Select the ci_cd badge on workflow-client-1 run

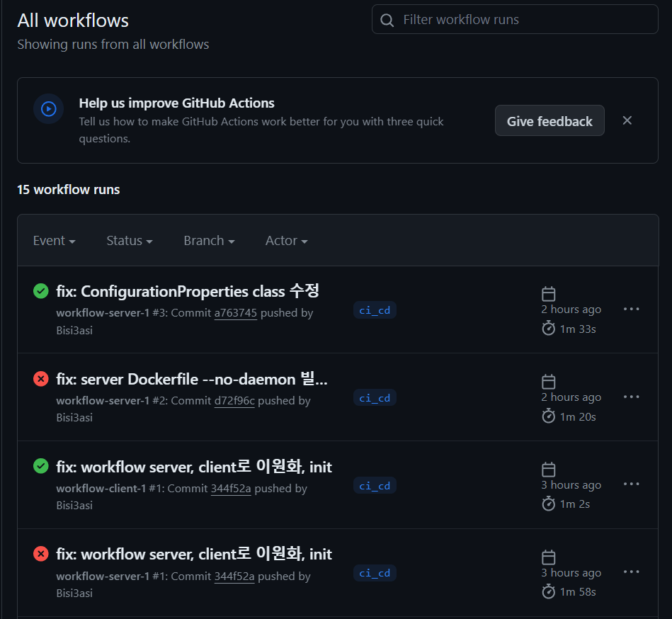tap(375, 485)
